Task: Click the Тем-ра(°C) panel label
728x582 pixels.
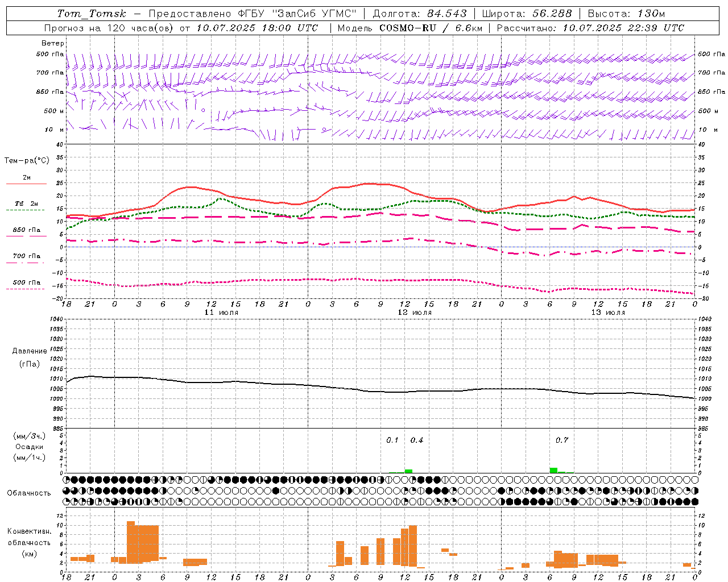Action: coord(27,160)
